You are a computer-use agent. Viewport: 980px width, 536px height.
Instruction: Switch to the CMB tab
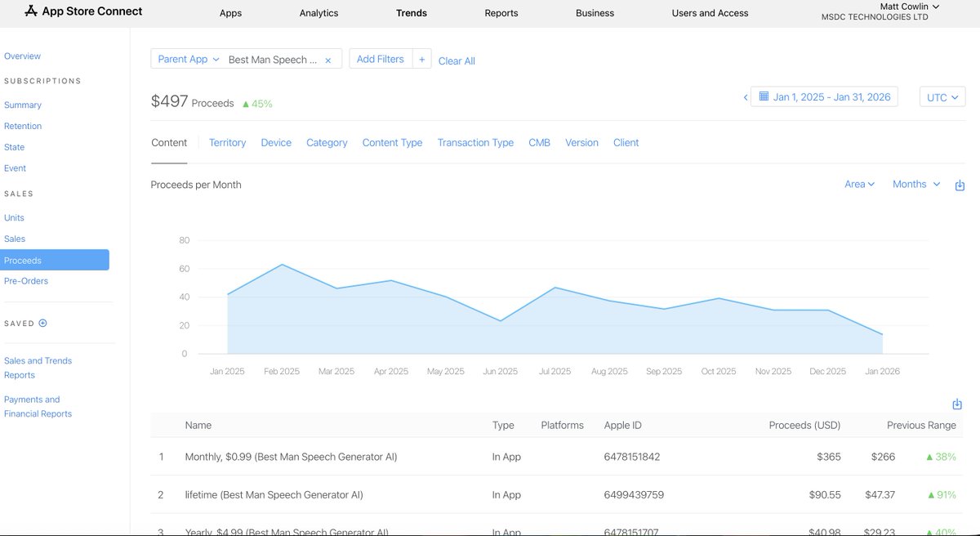coord(539,142)
